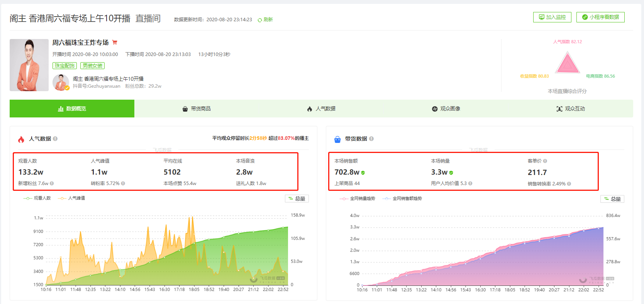The image size is (644, 304).
Task: Click the basket icon in 带货商品 tab
Action: [x=185, y=109]
